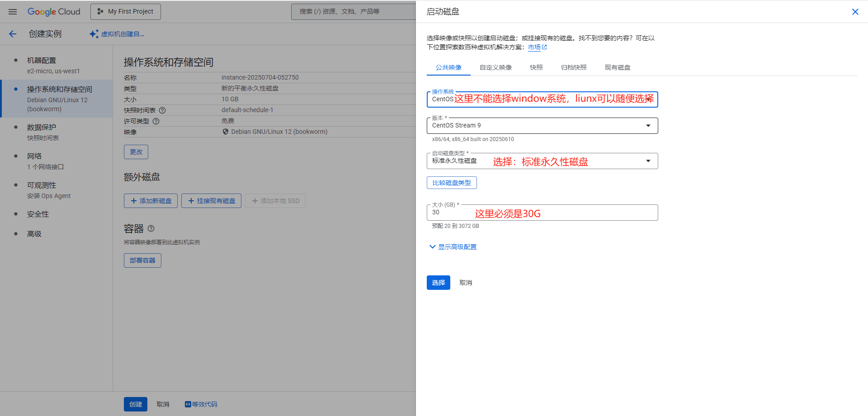The width and height of the screenshot is (868, 416).
Task: Click the 部署容器 button
Action: [142, 260]
